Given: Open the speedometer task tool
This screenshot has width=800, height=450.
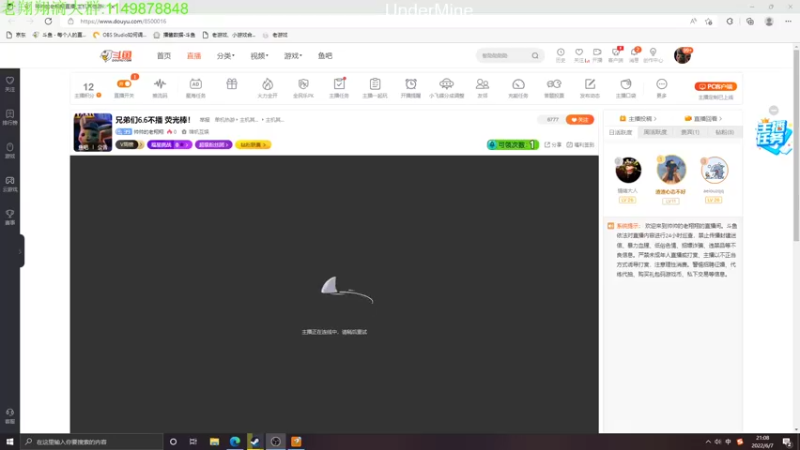Looking at the screenshot, I should pos(518,87).
